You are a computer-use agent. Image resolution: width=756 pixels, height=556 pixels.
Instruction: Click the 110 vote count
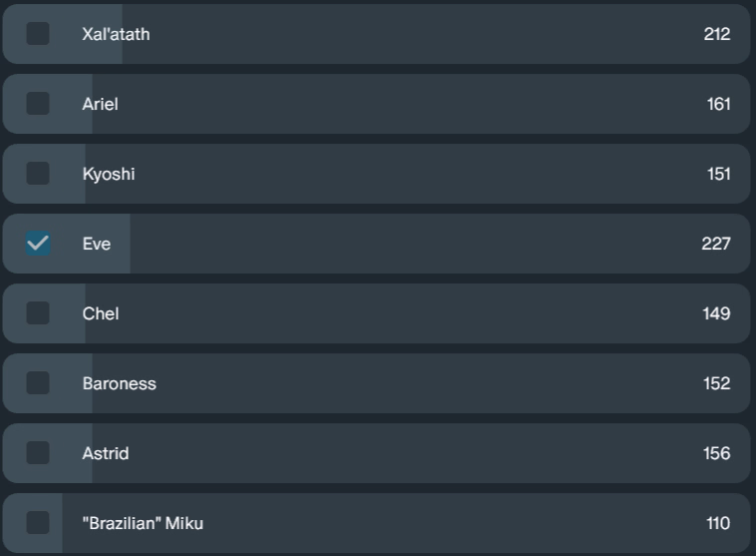pos(718,523)
